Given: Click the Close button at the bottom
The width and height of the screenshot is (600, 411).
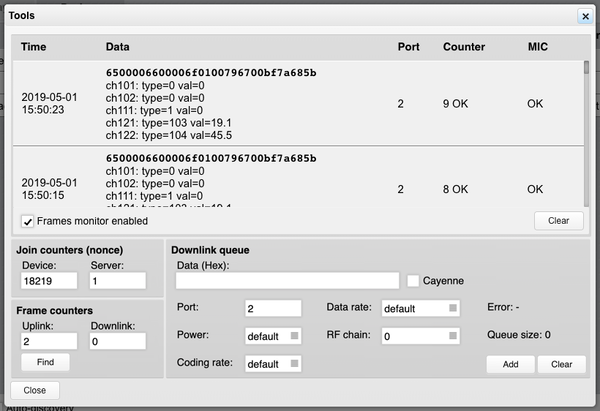Looking at the screenshot, I should tap(35, 390).
